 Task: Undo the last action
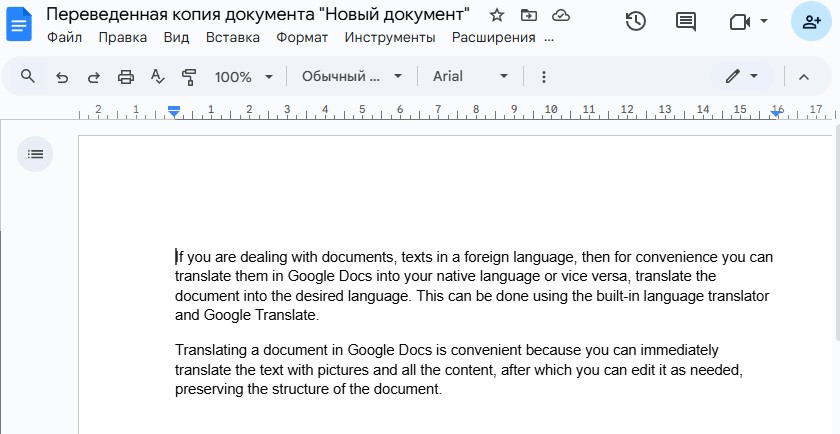coord(62,77)
